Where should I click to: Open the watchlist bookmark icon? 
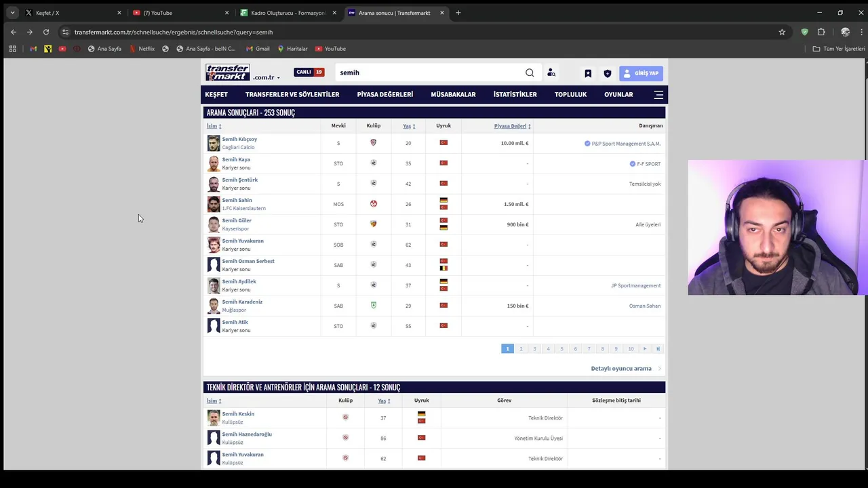click(588, 73)
